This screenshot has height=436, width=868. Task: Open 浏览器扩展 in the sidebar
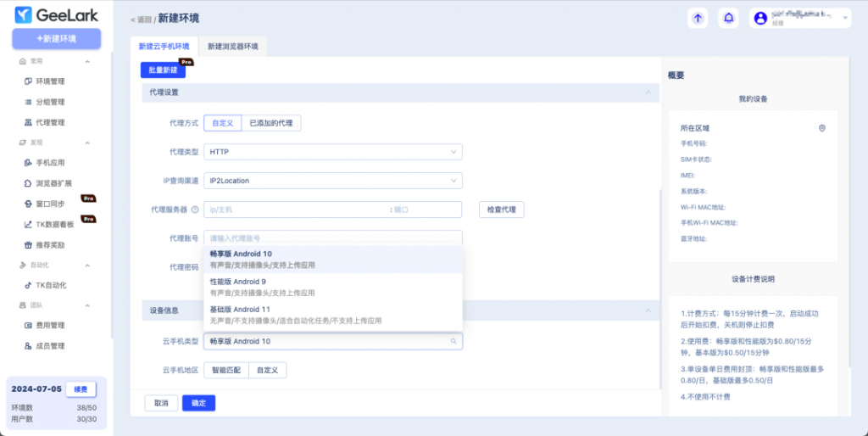pos(53,183)
